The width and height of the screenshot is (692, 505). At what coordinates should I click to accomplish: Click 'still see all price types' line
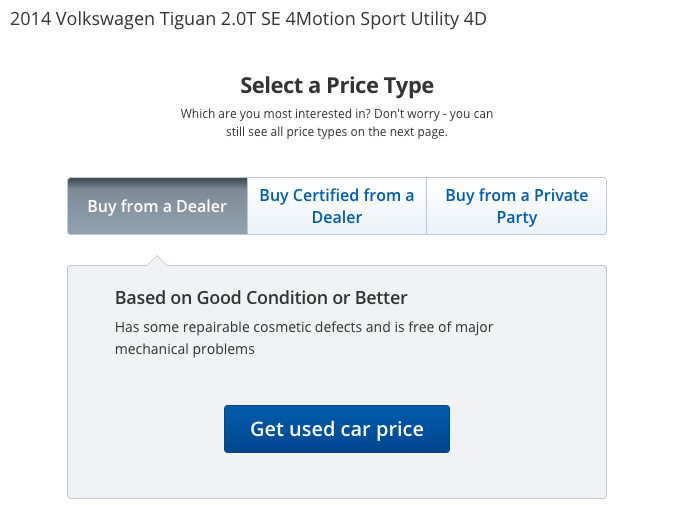tap(337, 132)
